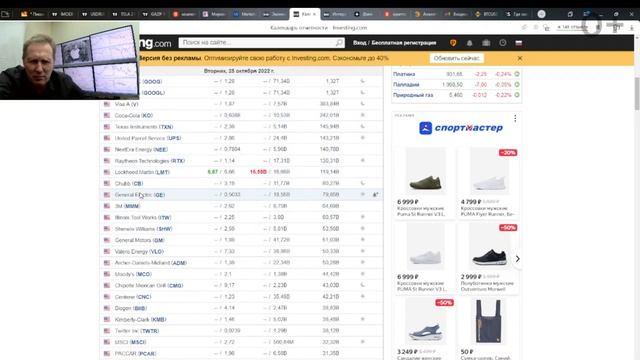Image resolution: width=640 pixels, height=360 pixels.
Task: Click the green clock icon in Природный газ row
Action: [517, 95]
